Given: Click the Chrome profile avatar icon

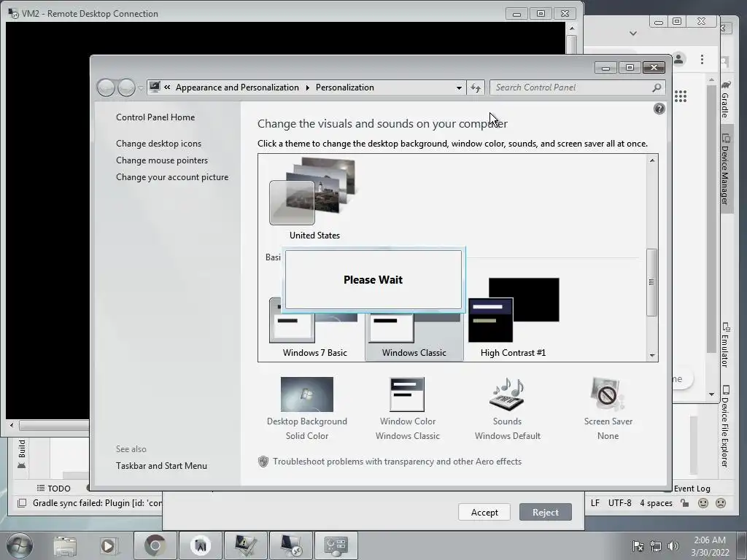Looking at the screenshot, I should [679, 59].
